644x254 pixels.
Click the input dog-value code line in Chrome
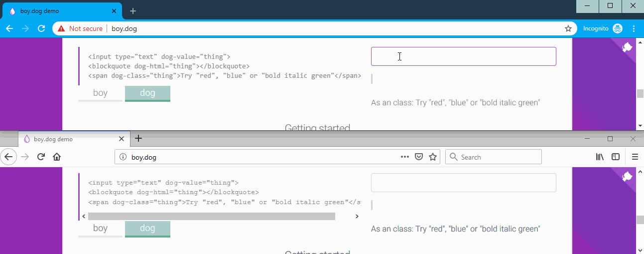(159, 57)
